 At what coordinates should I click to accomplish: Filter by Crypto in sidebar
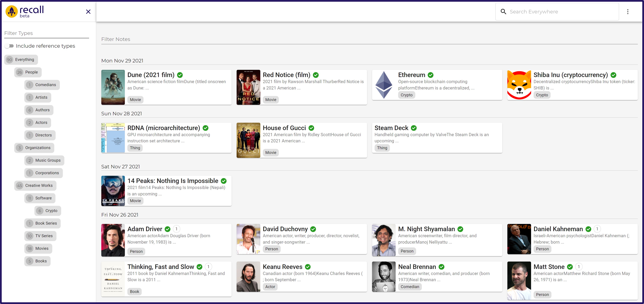click(x=48, y=211)
